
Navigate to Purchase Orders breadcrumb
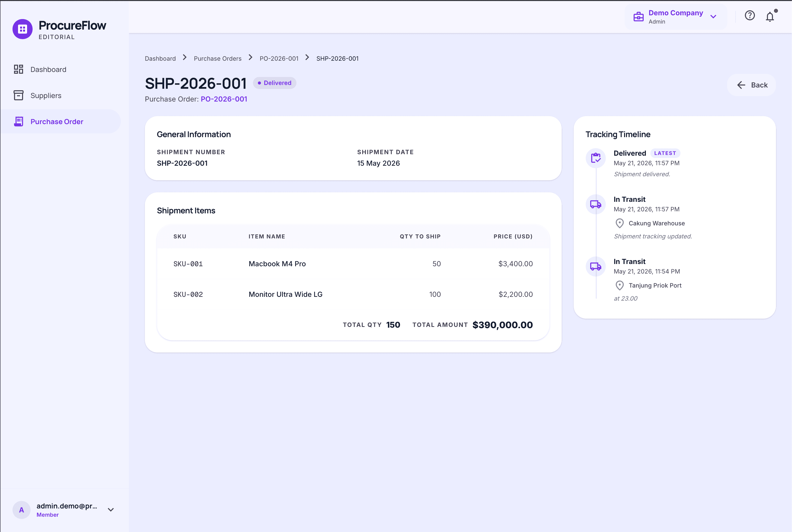point(217,58)
